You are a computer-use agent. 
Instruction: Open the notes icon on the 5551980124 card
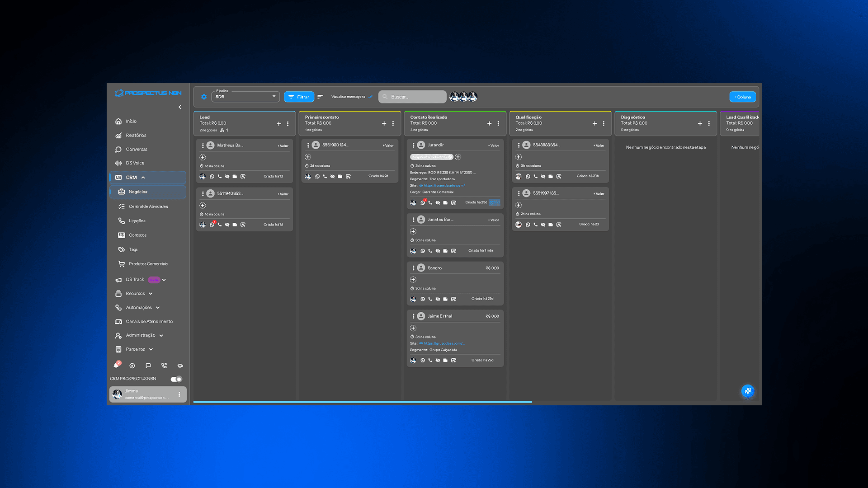click(x=340, y=176)
